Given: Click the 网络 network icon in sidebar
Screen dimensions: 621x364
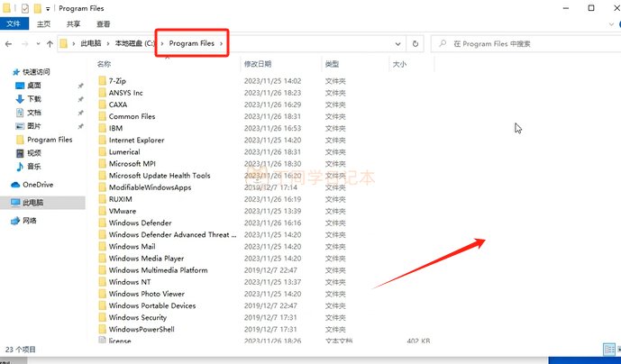Looking at the screenshot, I should pyautogui.click(x=15, y=221).
